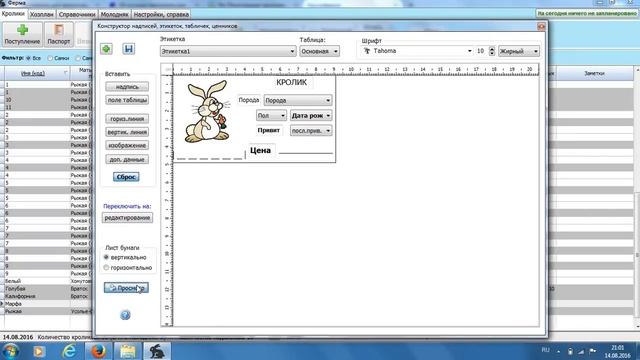Click the редактирование switch button
640x360 pixels.
127,218
